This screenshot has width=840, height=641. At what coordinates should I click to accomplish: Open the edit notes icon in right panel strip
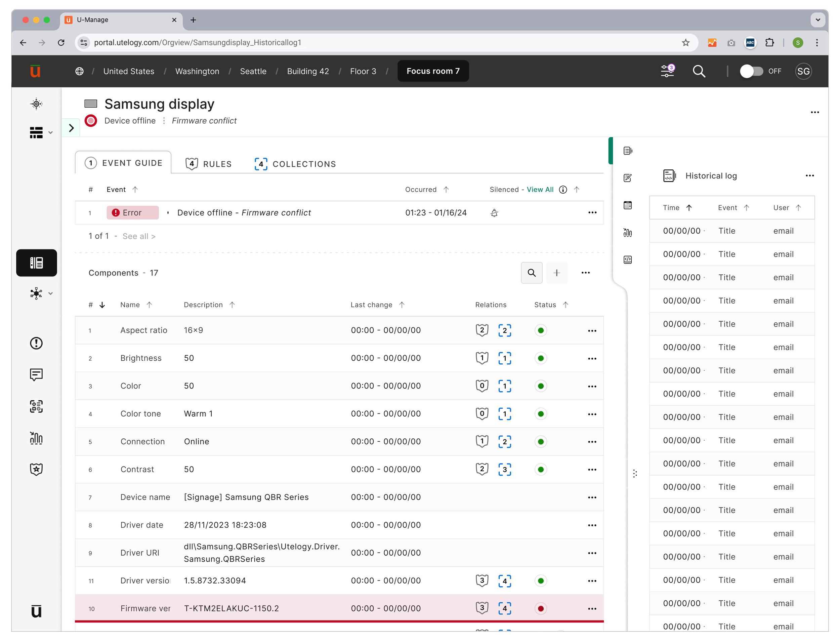coord(628,178)
